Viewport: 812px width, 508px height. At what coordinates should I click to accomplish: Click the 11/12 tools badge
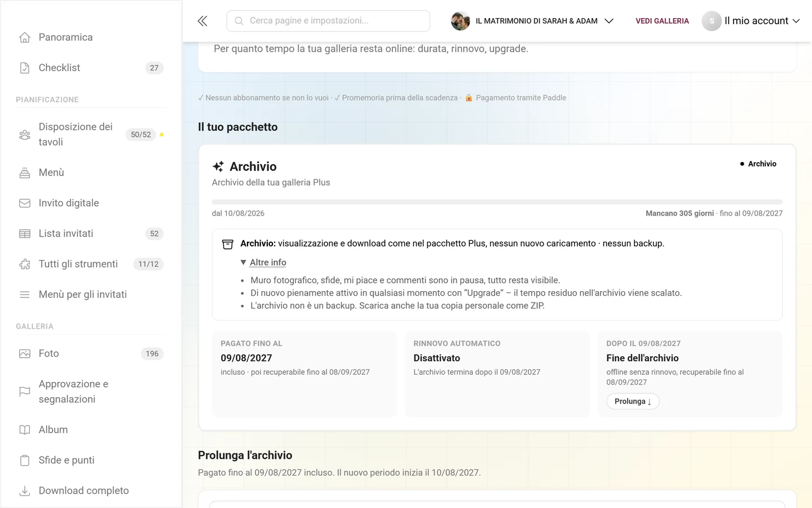pos(149,264)
